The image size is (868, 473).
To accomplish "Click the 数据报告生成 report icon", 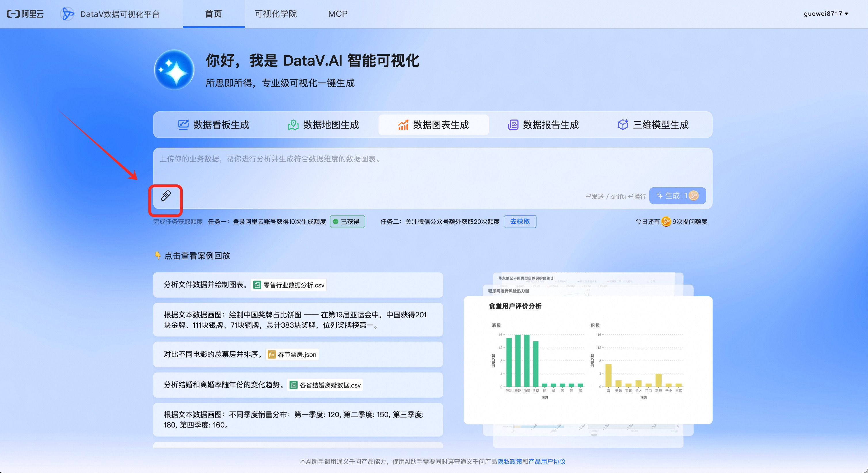I will 513,125.
